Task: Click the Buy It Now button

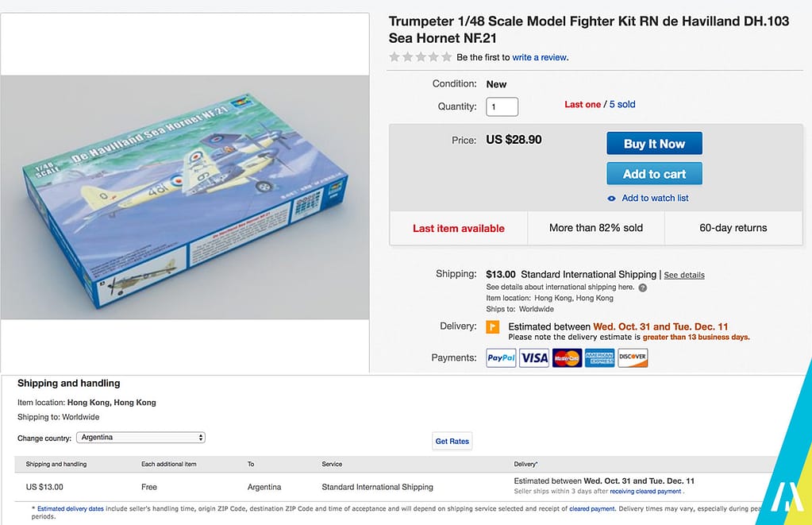Action: point(655,144)
